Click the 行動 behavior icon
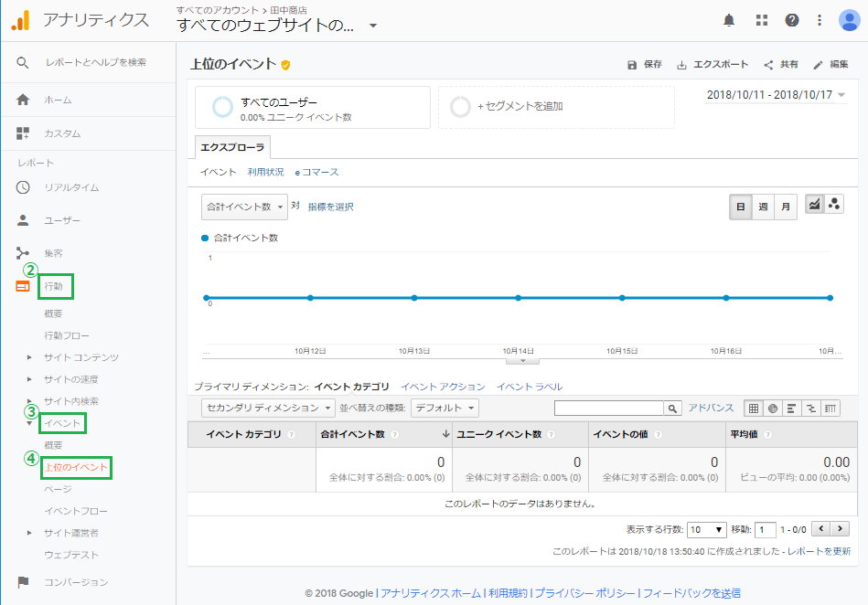The width and height of the screenshot is (868, 605). coord(23,286)
